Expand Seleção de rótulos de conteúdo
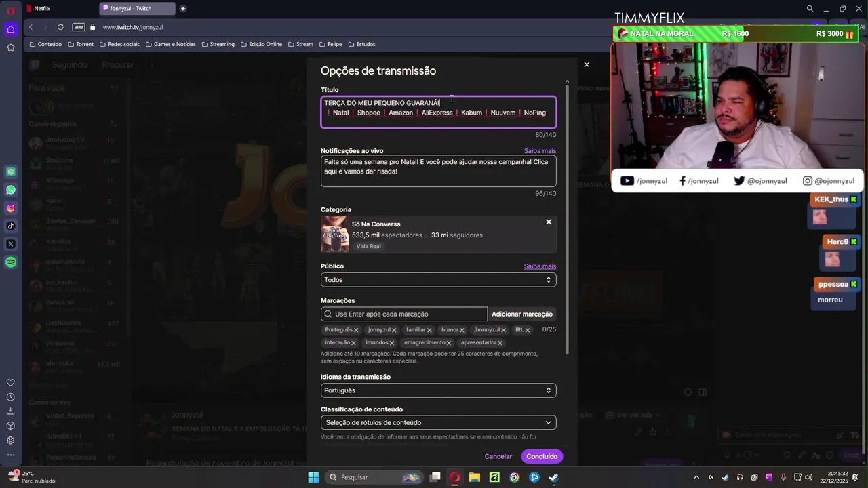Screen dimensions: 868x488 tap(438, 422)
